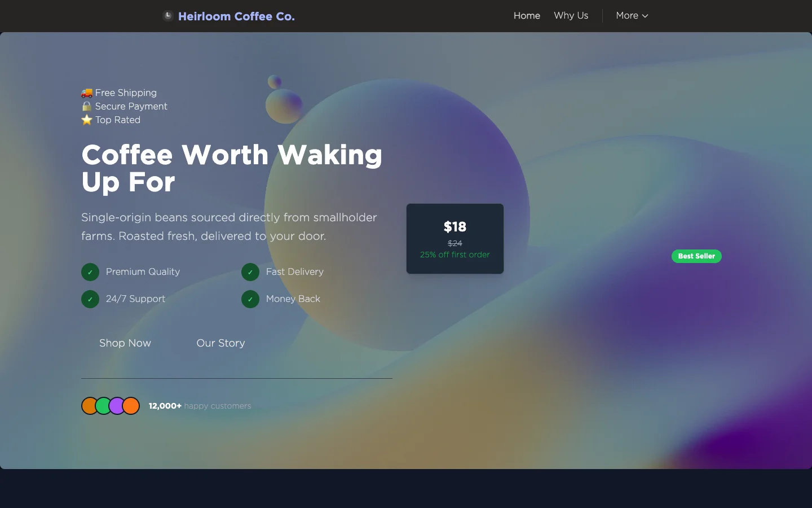Click the Heirloom Coffee Co. brand name
This screenshot has height=508, width=812.
point(236,16)
